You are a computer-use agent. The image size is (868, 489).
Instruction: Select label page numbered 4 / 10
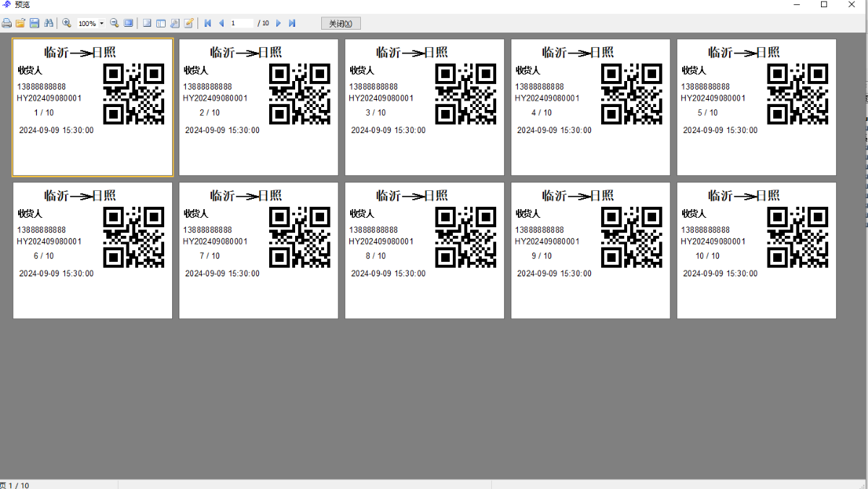pos(591,107)
